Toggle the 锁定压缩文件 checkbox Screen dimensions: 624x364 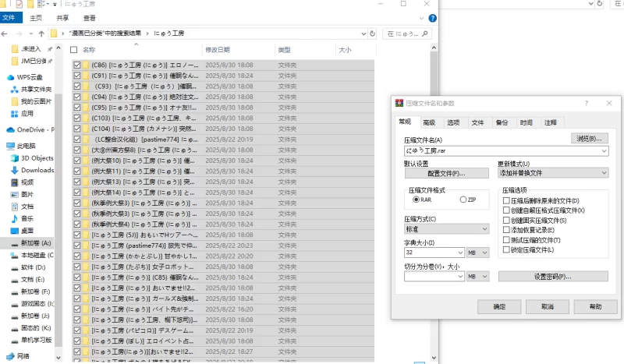507,250
